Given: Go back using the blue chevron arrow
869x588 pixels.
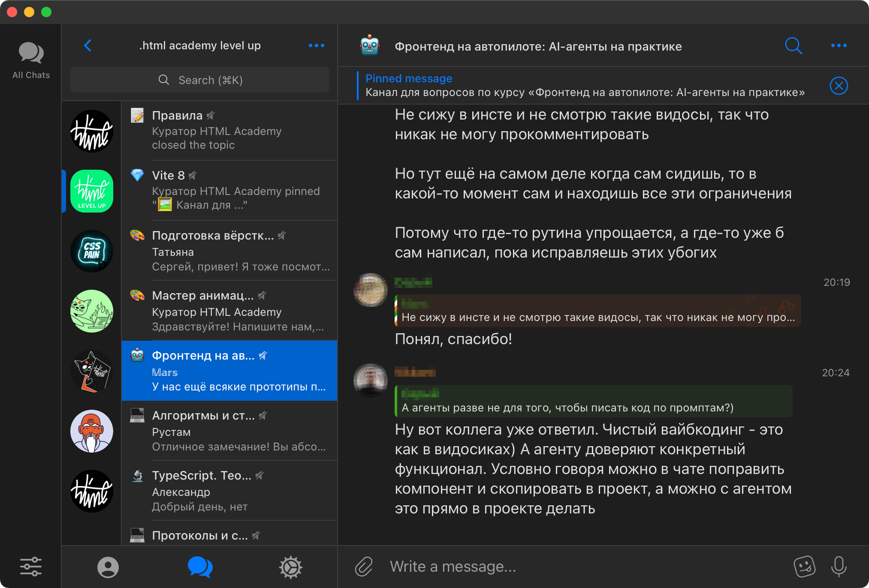Looking at the screenshot, I should click(88, 45).
